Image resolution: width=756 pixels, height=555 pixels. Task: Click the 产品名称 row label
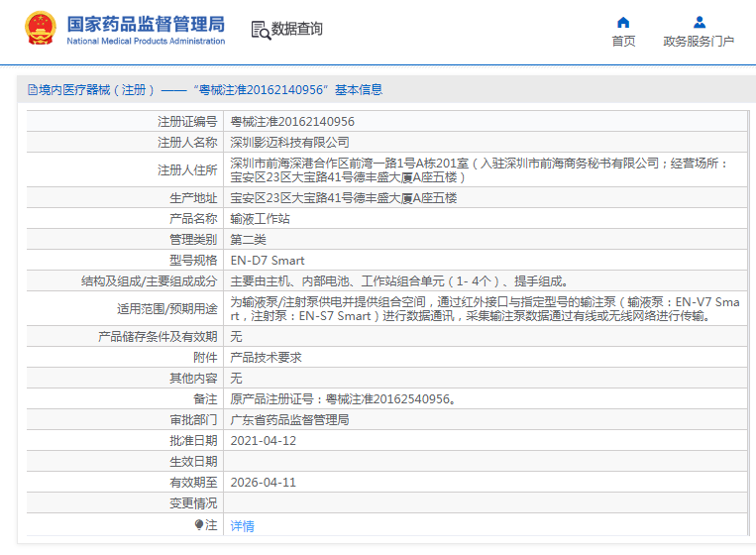pos(193,219)
